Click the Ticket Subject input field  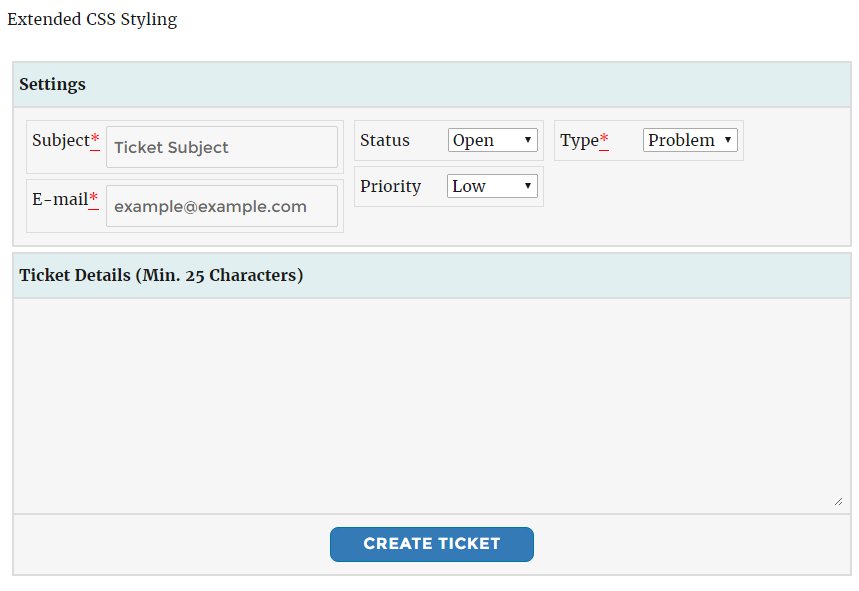(x=221, y=147)
